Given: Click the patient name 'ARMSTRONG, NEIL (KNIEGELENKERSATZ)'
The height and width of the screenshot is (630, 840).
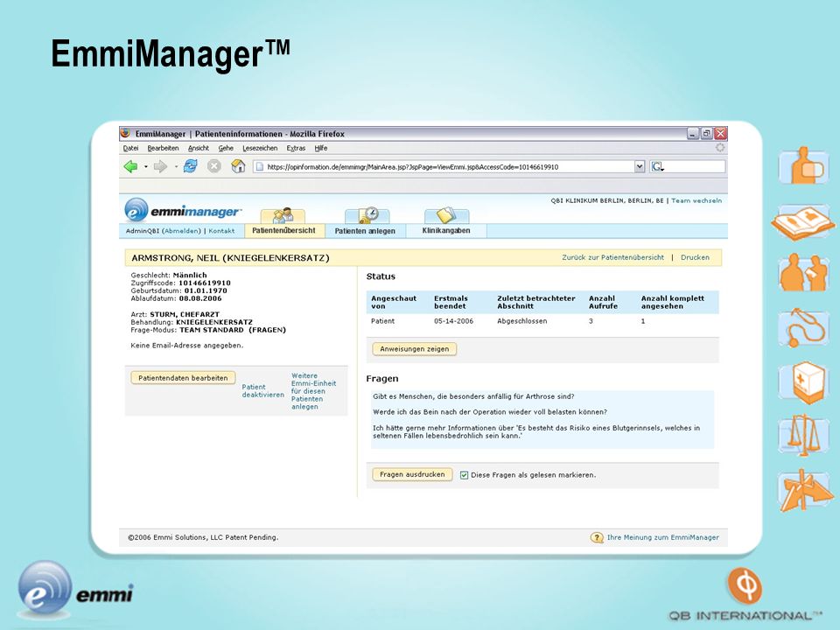Looking at the screenshot, I should tap(230, 257).
